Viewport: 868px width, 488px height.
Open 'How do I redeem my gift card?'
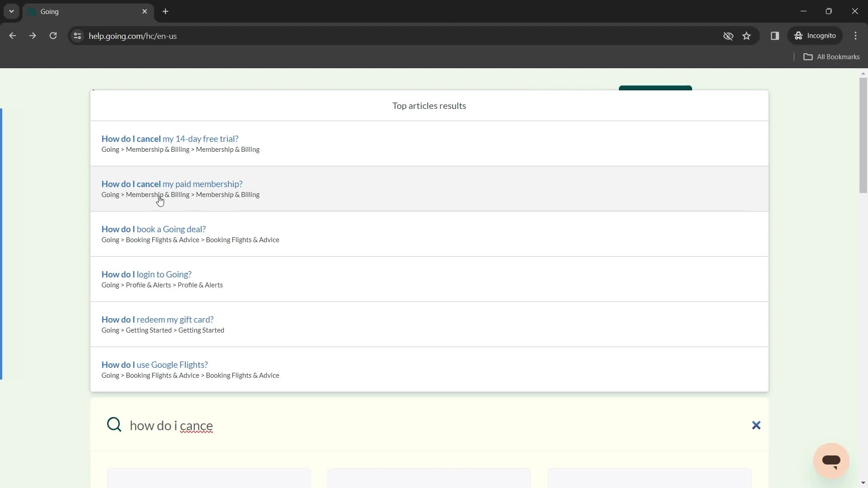click(x=157, y=319)
